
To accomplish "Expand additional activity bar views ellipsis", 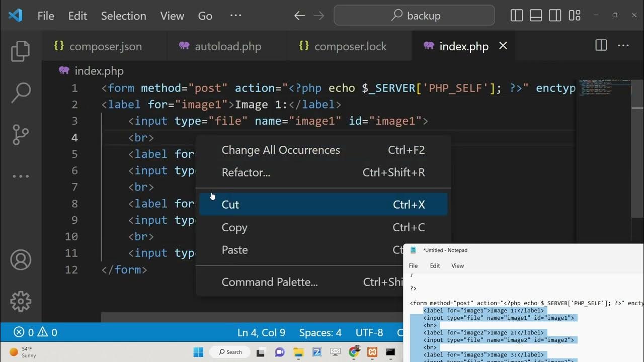I will point(21,176).
